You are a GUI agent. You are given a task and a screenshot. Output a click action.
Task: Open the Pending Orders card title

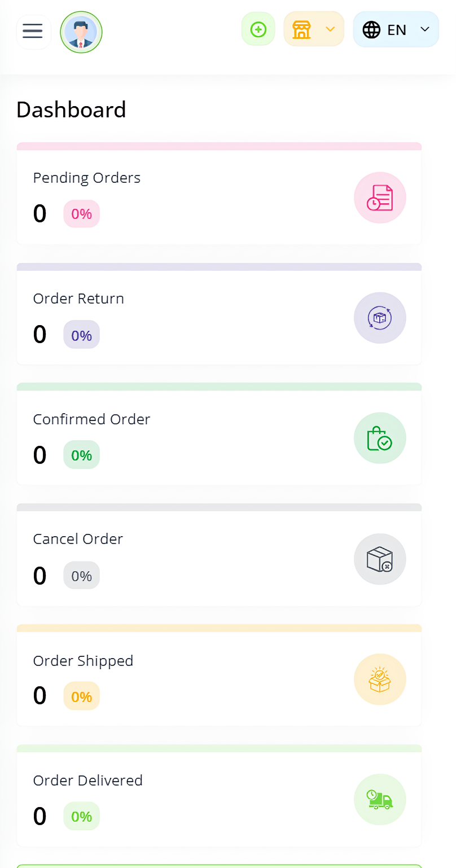[87, 178]
